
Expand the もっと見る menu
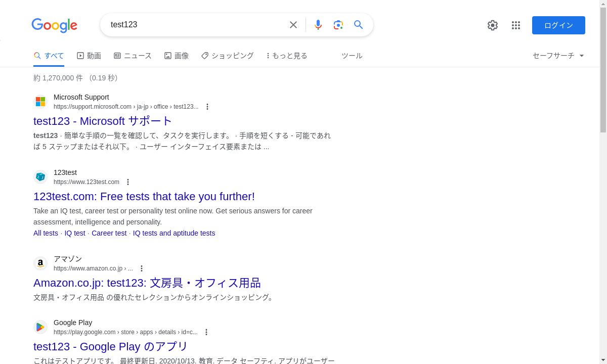click(287, 56)
